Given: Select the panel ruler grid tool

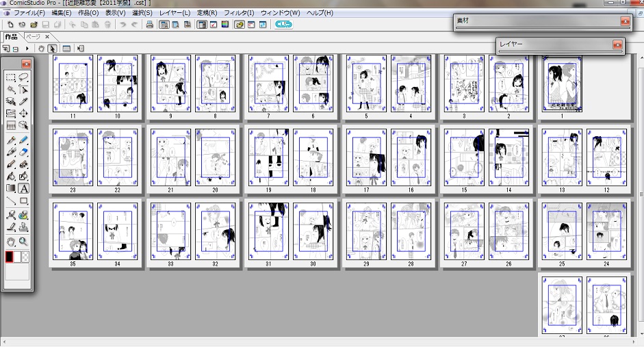Looking at the screenshot, I should 11,125.
